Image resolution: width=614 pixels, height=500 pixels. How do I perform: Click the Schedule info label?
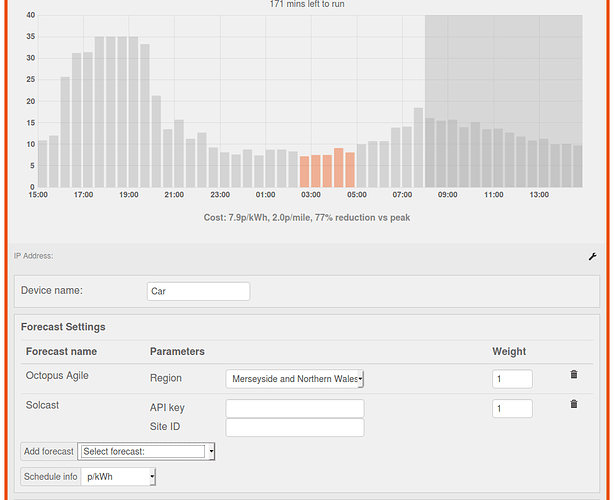[x=51, y=477]
